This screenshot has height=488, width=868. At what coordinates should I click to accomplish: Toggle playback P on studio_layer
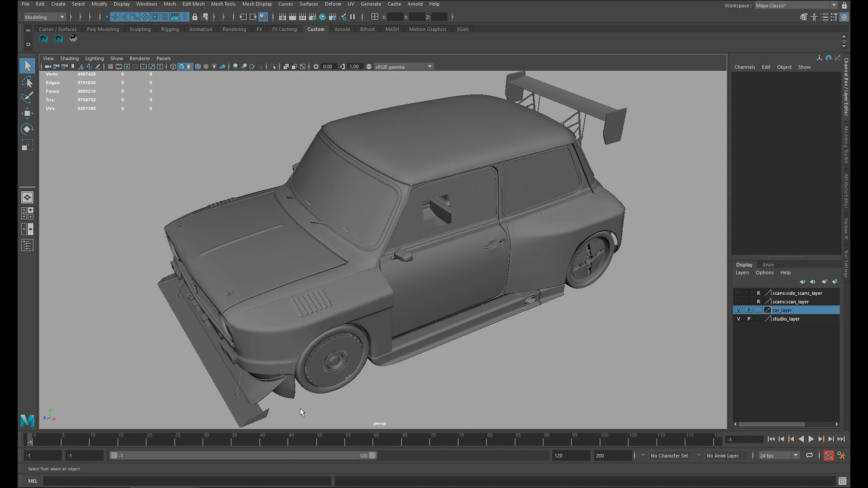click(748, 319)
